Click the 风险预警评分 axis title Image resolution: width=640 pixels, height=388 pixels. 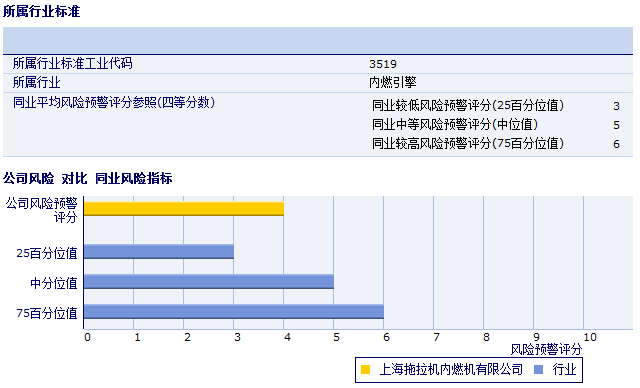(x=546, y=350)
